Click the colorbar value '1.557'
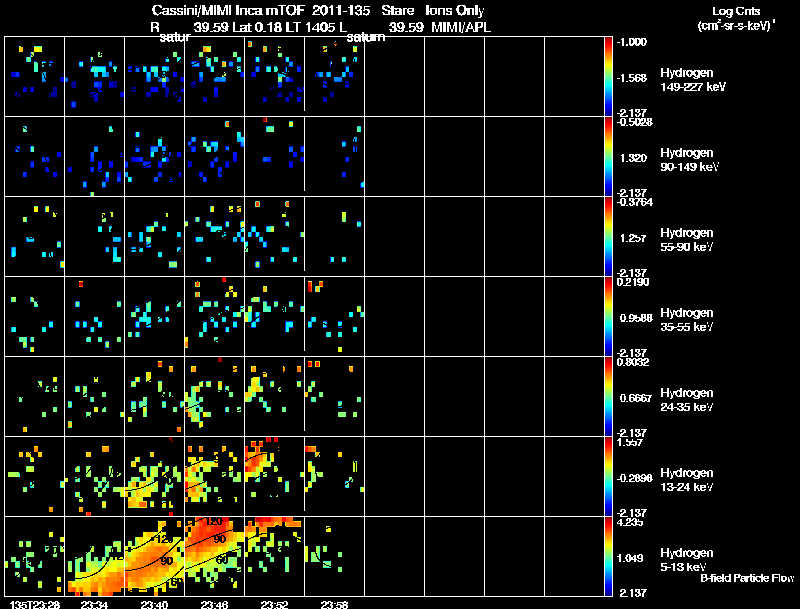Screen dimensions: 800x609 click(631, 442)
